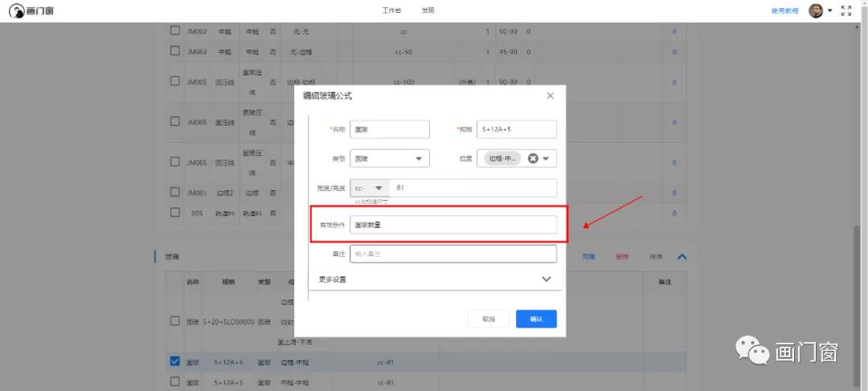Check the 固玻 5+20+5LO00000 row checkbox
This screenshot has width=868, height=391.
[x=175, y=321]
